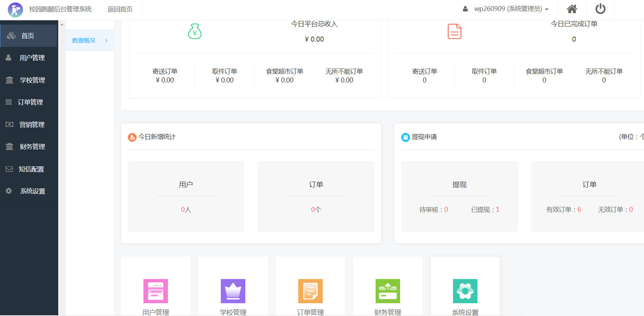This screenshot has height=316, width=644.
Task: Select the 数据概况 submenu item
Action: [x=90, y=40]
